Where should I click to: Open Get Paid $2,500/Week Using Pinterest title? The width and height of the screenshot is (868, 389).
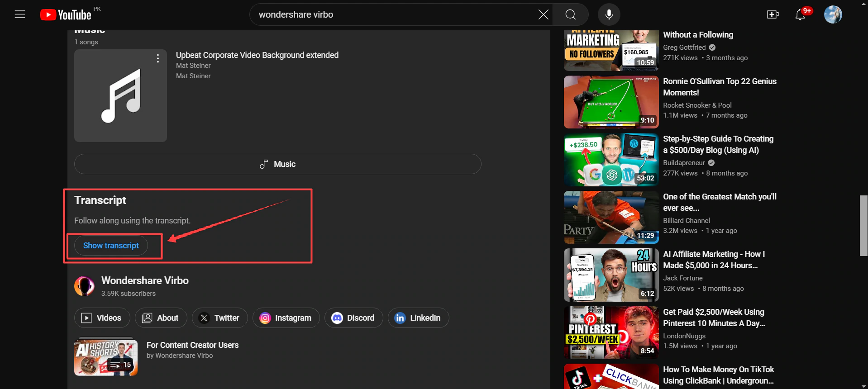(714, 318)
